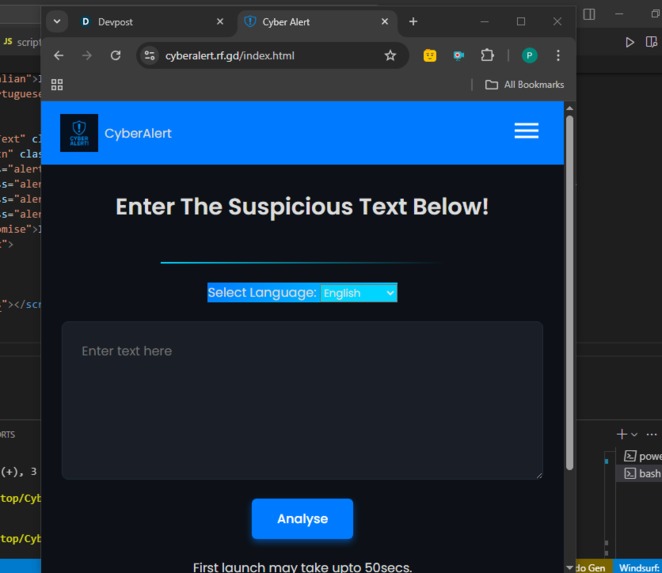Click the page scrollbar thumb
Screen dimensions: 662x573
coord(570,291)
